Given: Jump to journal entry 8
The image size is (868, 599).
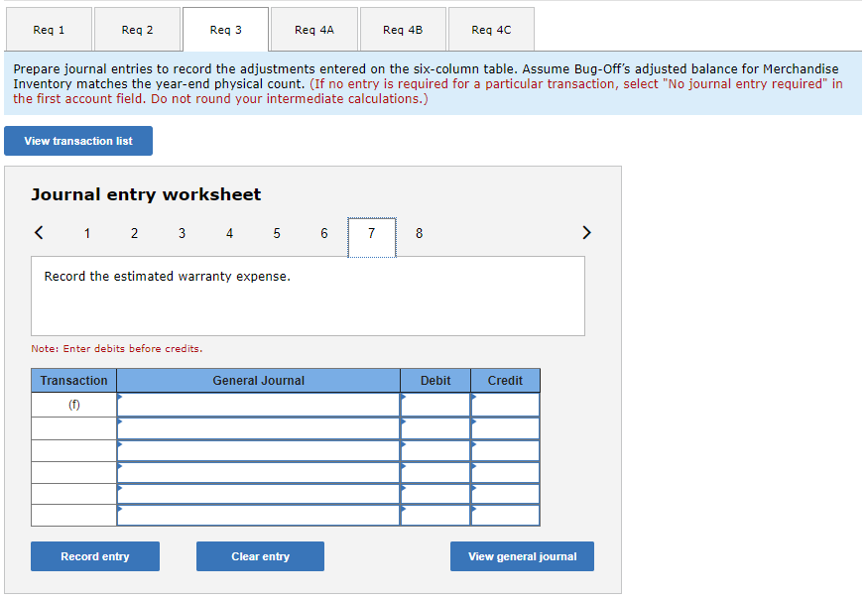Looking at the screenshot, I should pos(419,233).
